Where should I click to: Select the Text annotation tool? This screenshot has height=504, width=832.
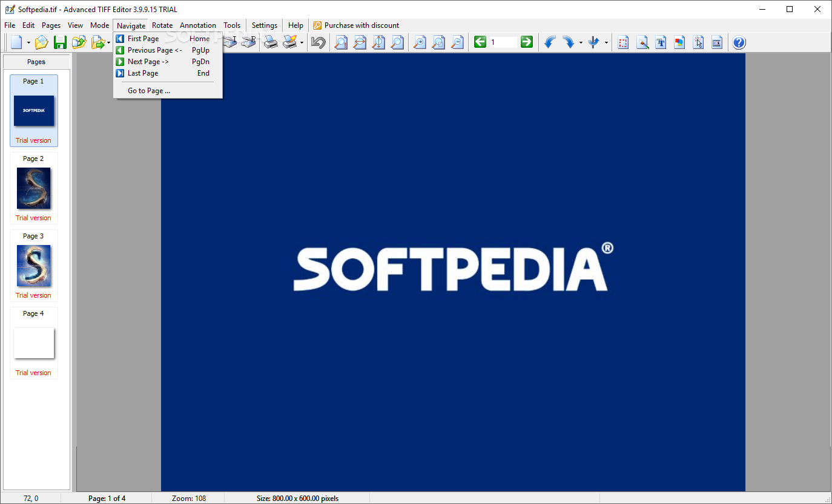[x=661, y=42]
